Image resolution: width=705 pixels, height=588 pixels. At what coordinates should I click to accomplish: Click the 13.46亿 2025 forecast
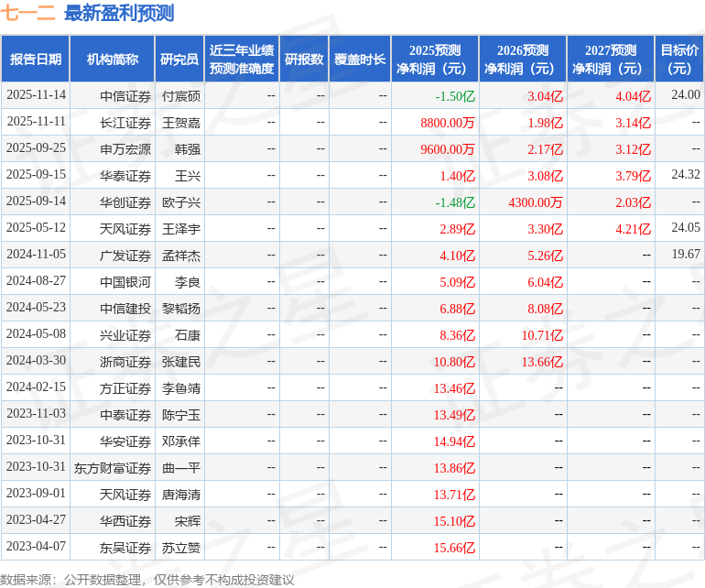coord(454,388)
